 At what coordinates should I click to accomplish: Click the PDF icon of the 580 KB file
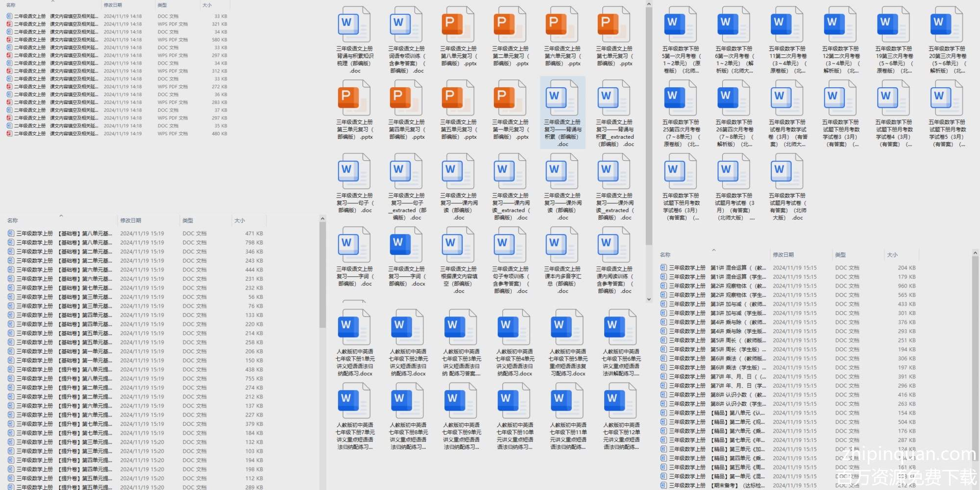9,40
